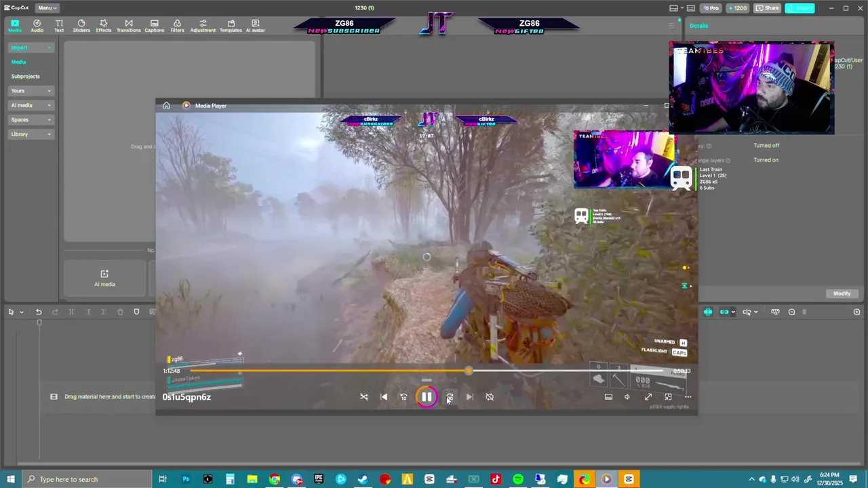868x488 pixels.
Task: Expand the AI media sidebar section
Action: [x=31, y=105]
